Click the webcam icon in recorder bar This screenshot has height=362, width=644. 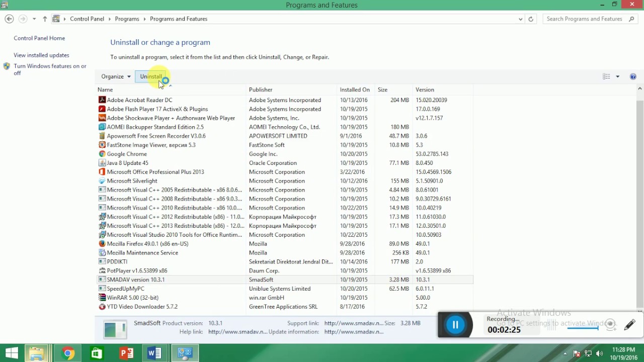pyautogui.click(x=610, y=324)
